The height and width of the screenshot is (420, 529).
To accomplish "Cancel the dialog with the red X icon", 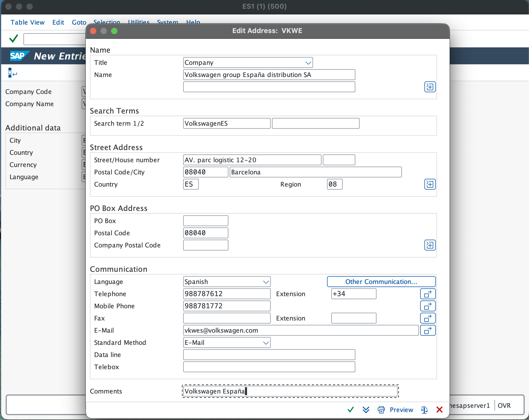I will [x=439, y=410].
